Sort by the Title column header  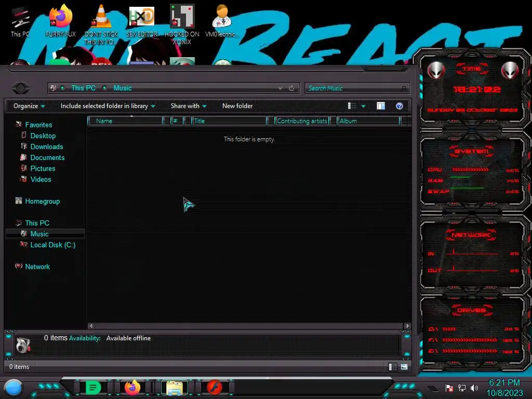click(x=229, y=121)
